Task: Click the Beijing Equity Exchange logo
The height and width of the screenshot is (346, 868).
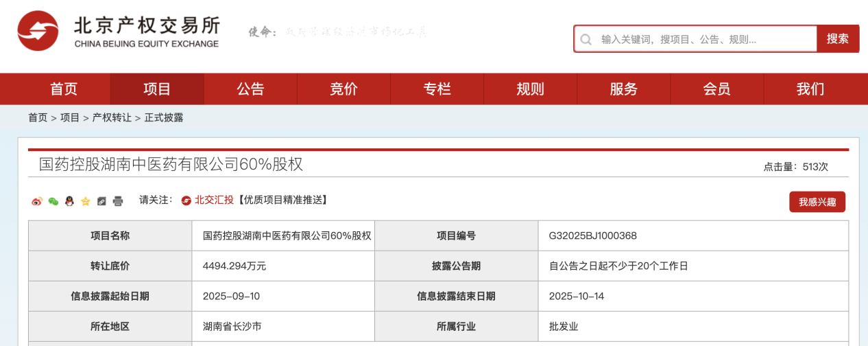Action: 119,32
